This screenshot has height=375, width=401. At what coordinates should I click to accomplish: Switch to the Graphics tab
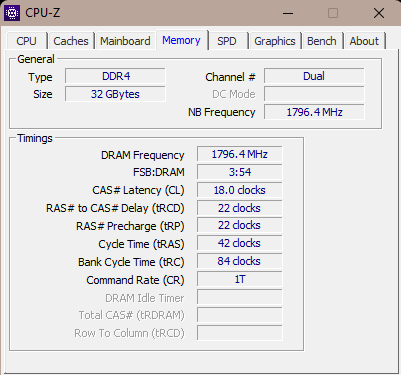point(275,41)
